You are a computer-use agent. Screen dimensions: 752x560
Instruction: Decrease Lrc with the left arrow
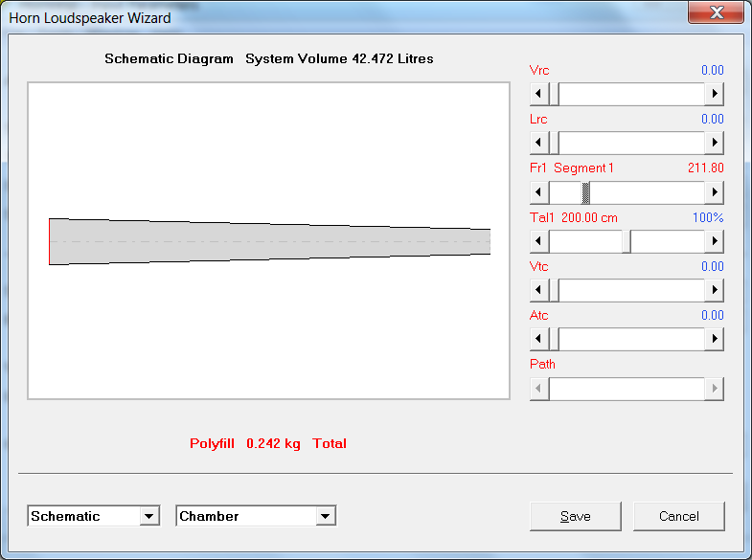click(539, 143)
